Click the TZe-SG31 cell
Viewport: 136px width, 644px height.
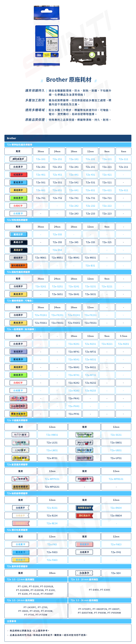tap(116, 435)
